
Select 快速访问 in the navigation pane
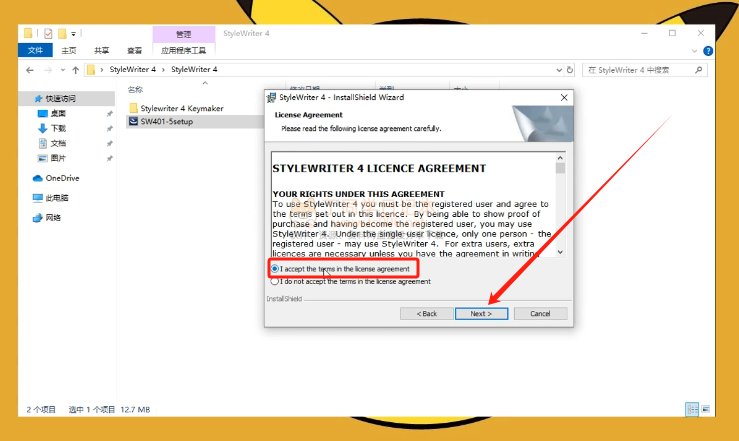tap(60, 98)
